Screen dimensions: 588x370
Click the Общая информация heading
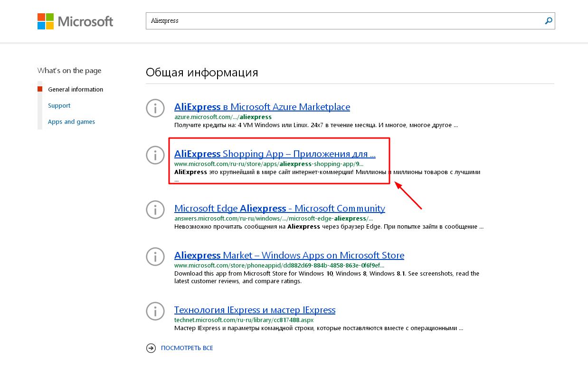(202, 73)
